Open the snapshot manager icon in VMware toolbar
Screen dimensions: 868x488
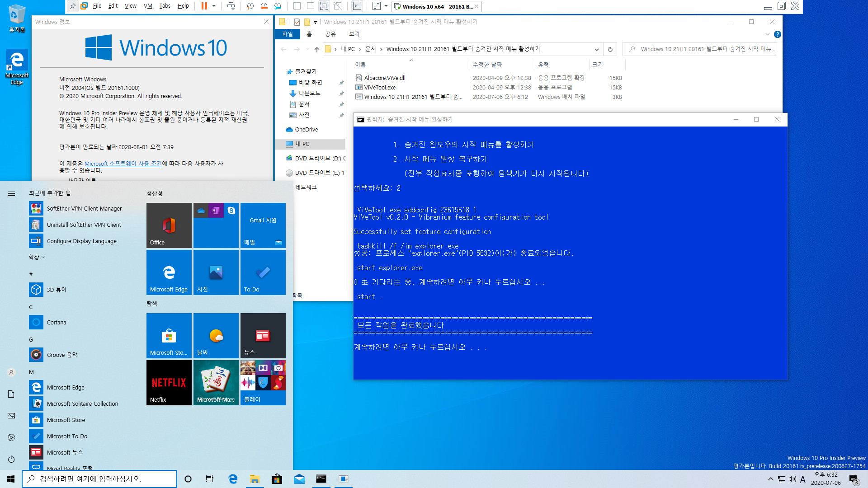coord(278,6)
